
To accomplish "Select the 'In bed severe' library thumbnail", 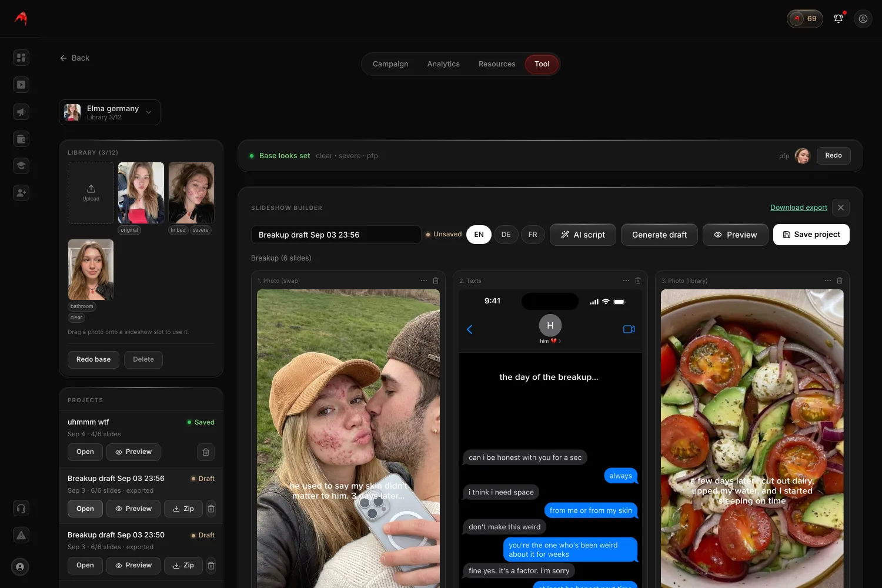I will pos(192,193).
